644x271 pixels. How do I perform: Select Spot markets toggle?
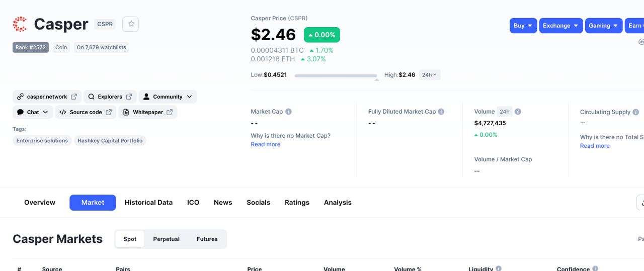click(x=130, y=239)
